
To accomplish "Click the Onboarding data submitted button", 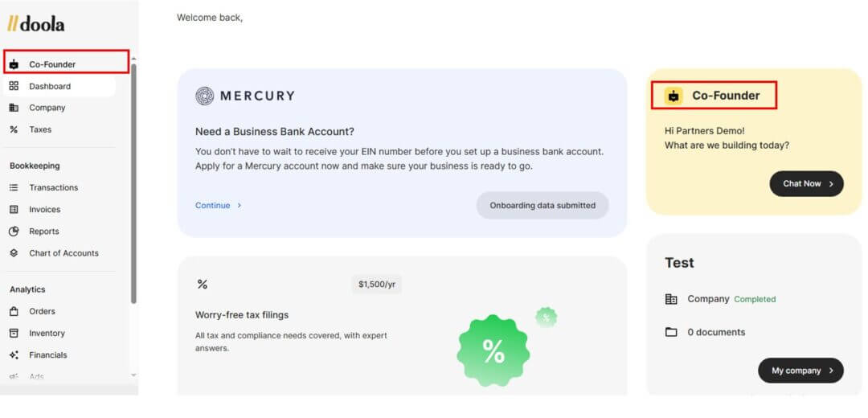I will pyautogui.click(x=542, y=205).
